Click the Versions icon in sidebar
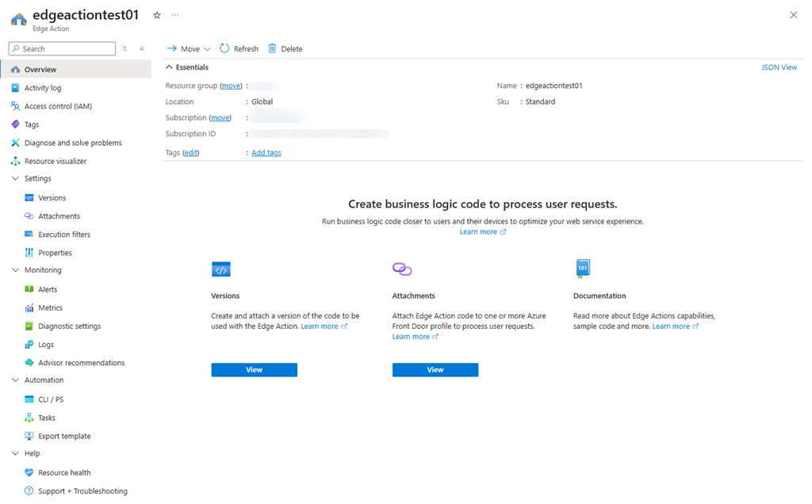Image resolution: width=812 pixels, height=504 pixels. point(29,197)
